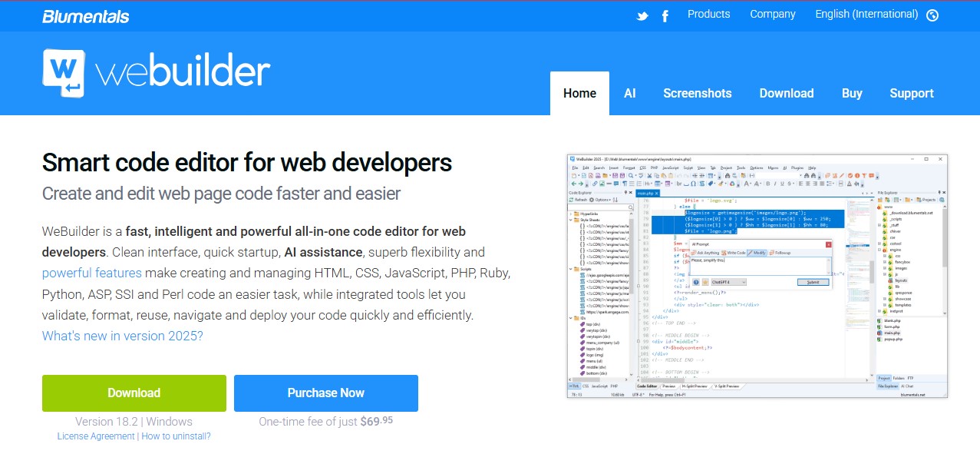
Task: Click the WeBuilder logo in the header
Action: [x=157, y=72]
